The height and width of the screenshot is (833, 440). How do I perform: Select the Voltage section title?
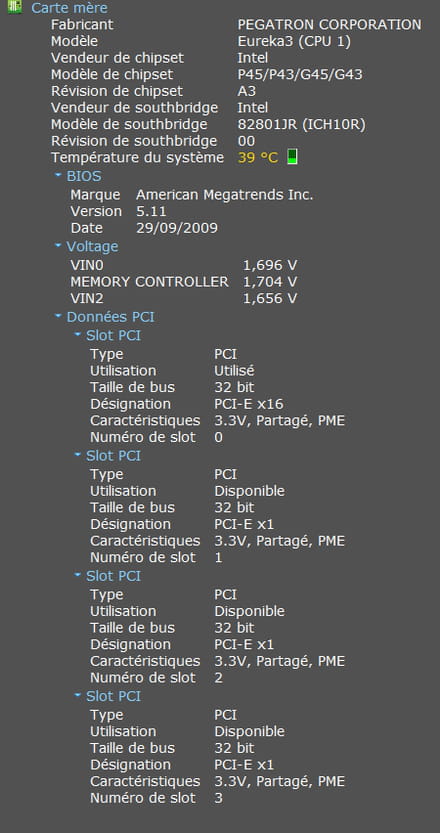pos(92,246)
